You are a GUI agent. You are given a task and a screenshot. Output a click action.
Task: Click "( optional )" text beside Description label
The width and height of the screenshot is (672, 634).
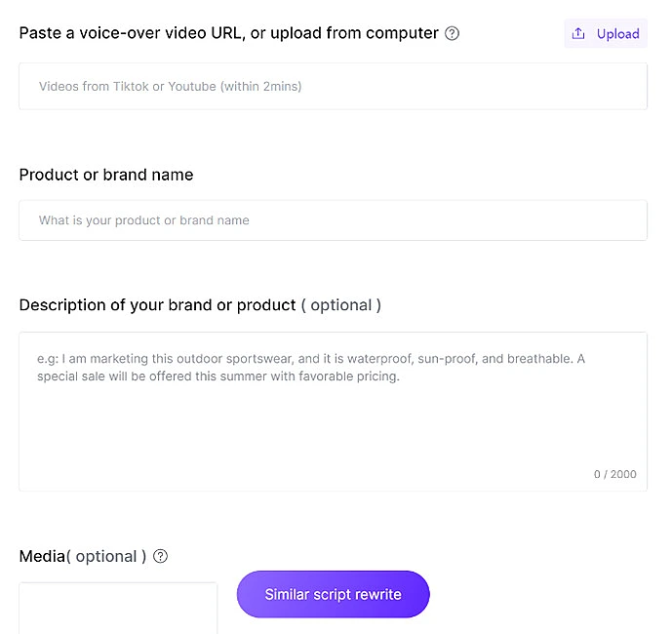[x=340, y=305]
